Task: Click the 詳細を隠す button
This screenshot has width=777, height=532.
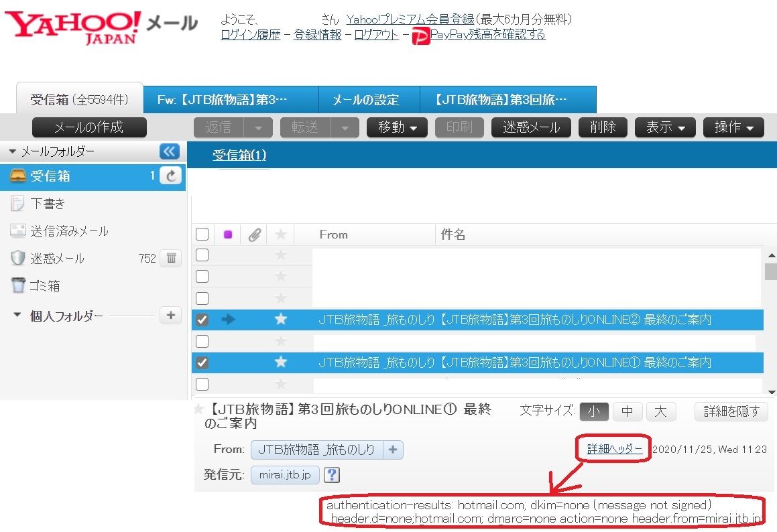Action: [x=731, y=411]
